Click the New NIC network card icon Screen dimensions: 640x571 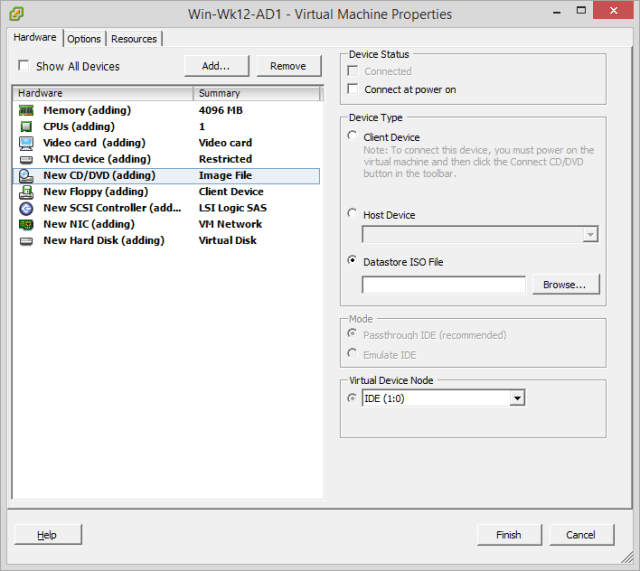(x=26, y=224)
